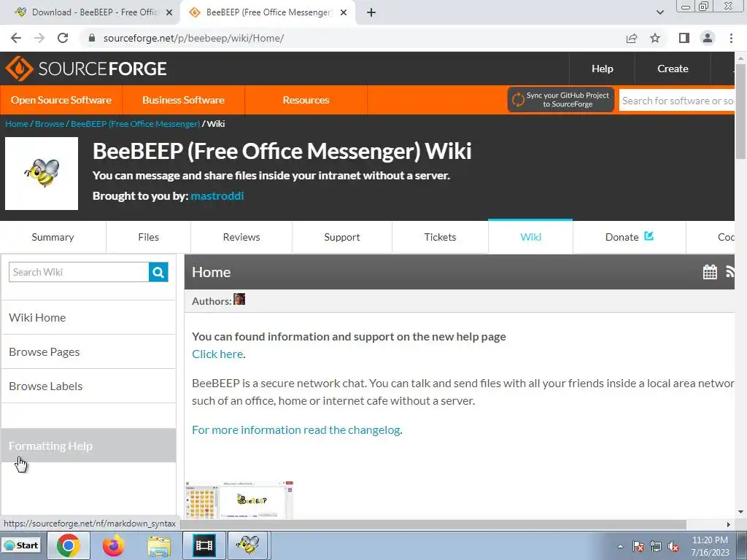This screenshot has height=560, width=747.
Task: Bookmark this page with the star icon
Action: point(655,38)
